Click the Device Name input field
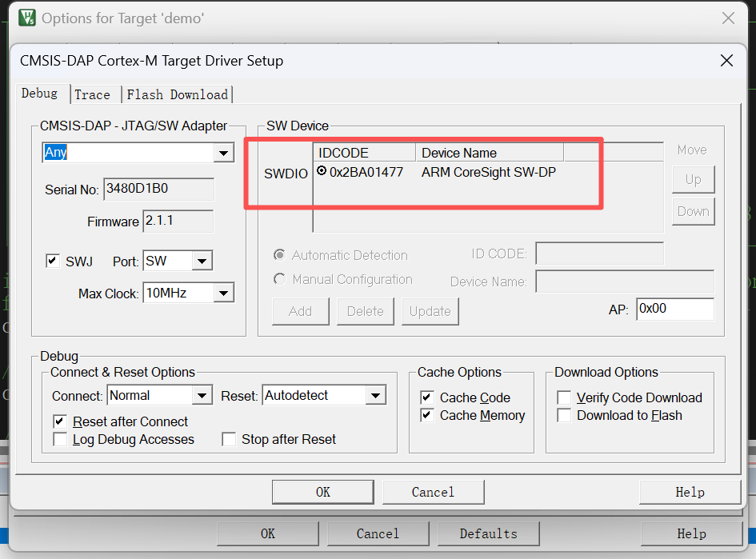Viewport: 756px width, 559px height. coord(625,281)
